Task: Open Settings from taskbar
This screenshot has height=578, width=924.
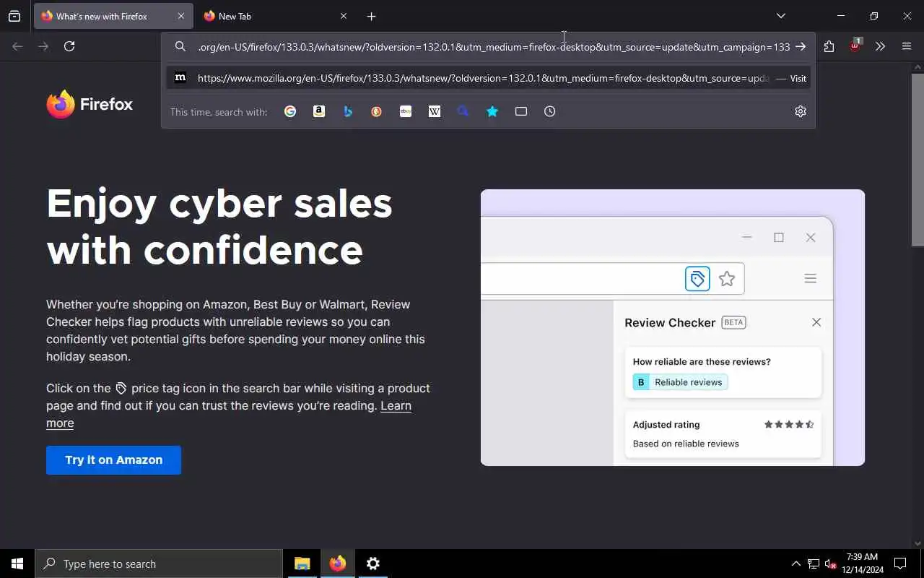Action: 373,564
